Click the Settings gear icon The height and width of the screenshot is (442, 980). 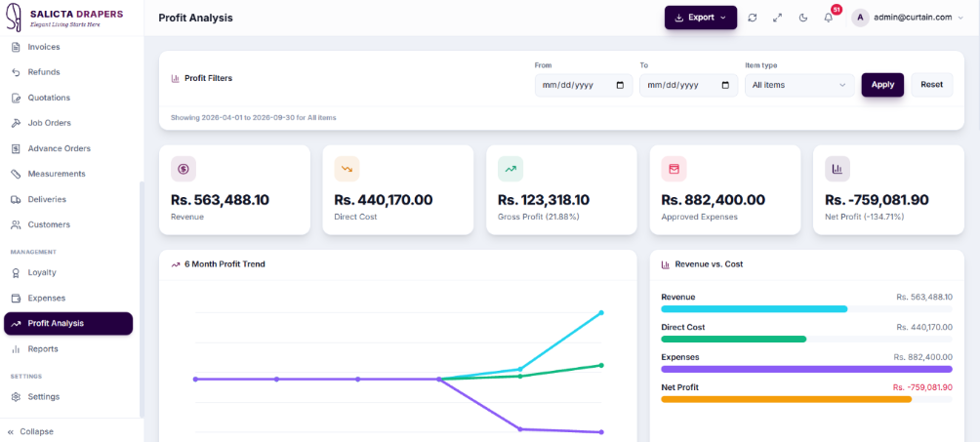17,397
